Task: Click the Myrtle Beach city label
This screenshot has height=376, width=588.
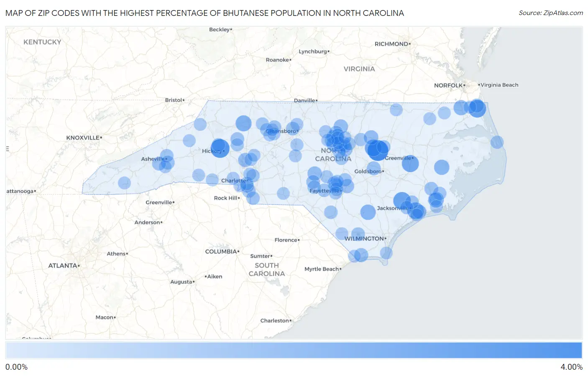Action: click(x=322, y=269)
